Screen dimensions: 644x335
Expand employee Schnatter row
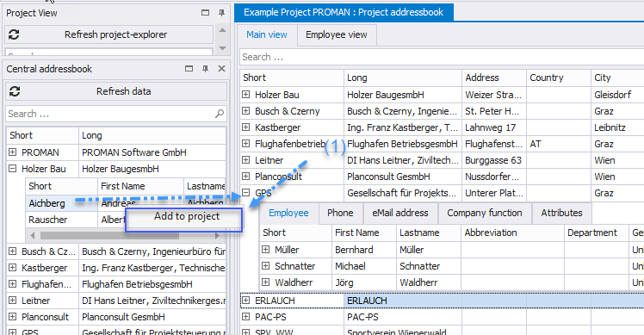click(x=266, y=266)
